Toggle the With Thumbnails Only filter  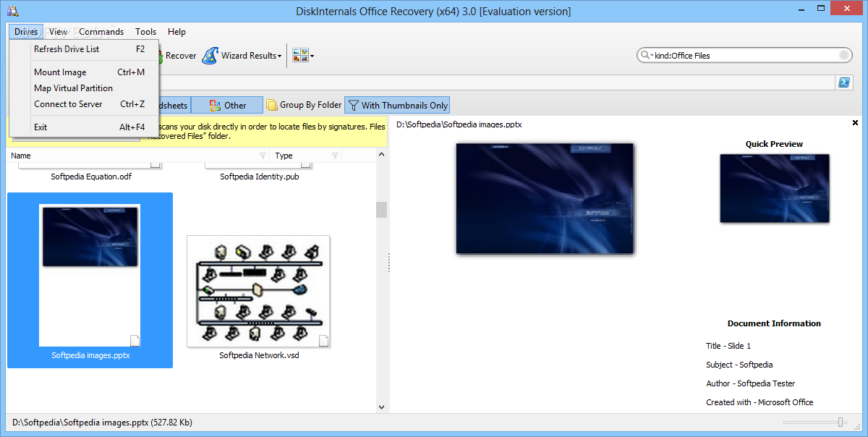397,105
